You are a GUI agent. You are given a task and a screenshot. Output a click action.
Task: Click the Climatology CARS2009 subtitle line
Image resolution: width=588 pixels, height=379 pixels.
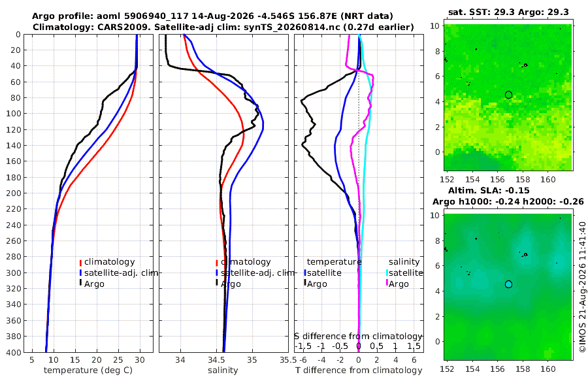[223, 27]
